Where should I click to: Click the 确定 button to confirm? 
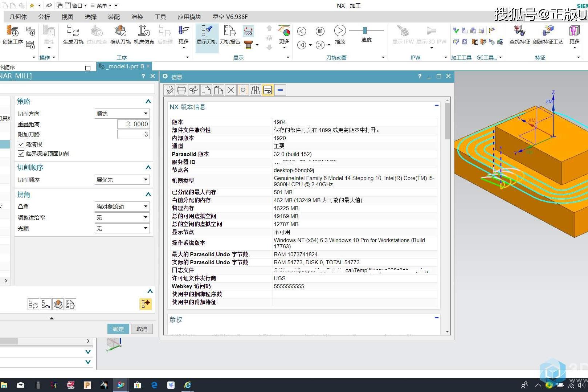coord(118,328)
